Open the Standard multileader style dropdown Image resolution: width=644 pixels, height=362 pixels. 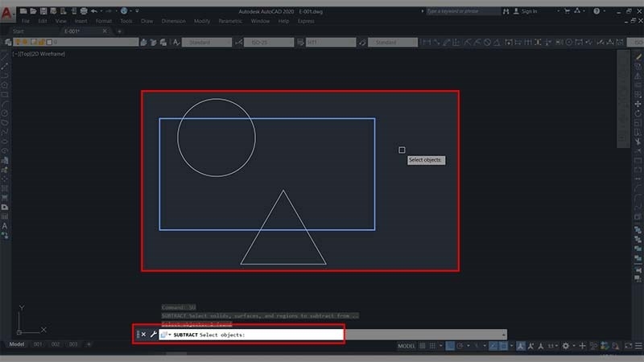point(393,43)
